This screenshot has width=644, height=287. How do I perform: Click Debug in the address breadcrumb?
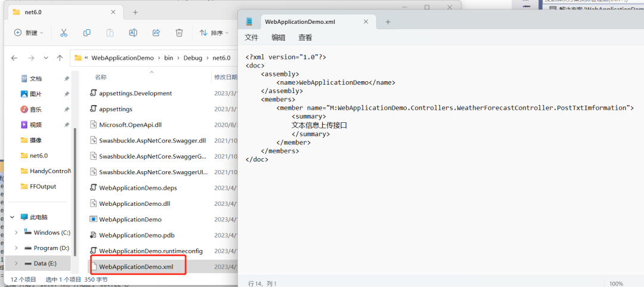193,58
